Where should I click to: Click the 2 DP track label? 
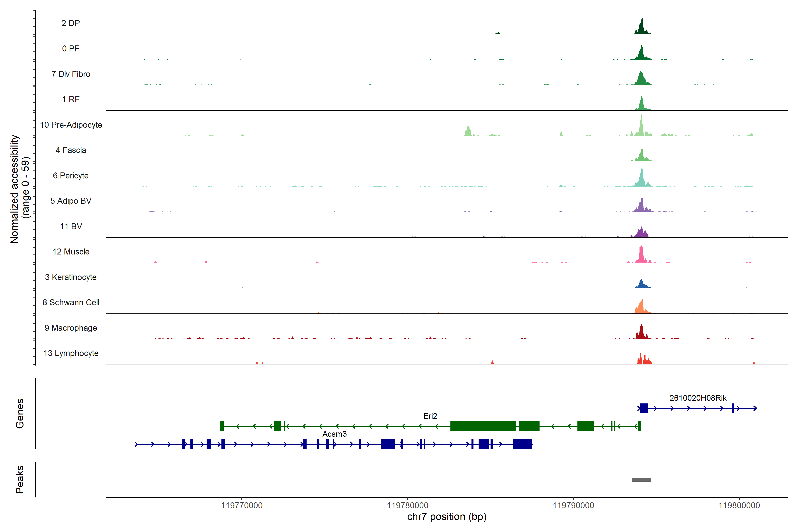70,23
